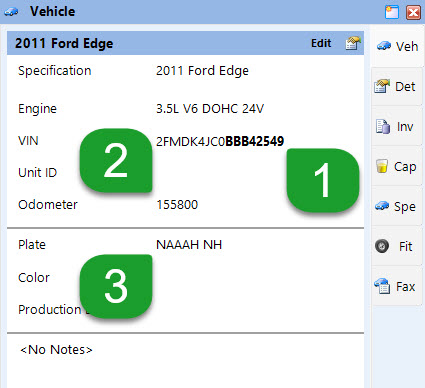
Task: Click the Odometer label
Action: (x=48, y=205)
